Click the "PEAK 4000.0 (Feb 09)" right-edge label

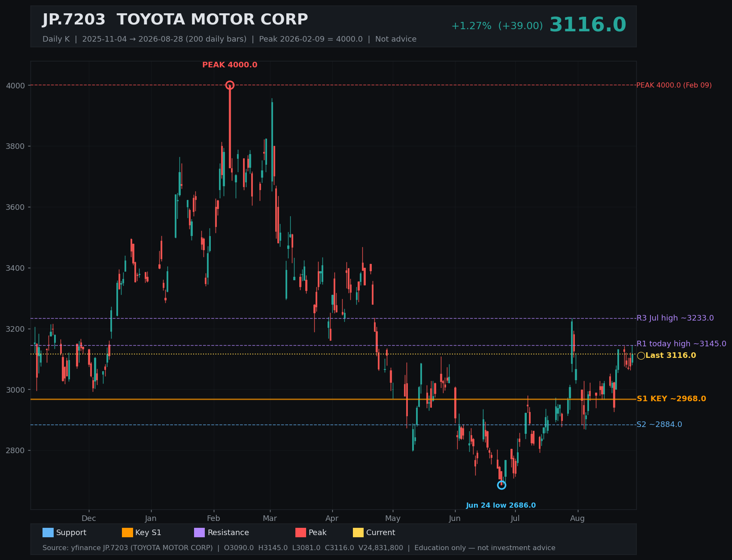point(674,85)
